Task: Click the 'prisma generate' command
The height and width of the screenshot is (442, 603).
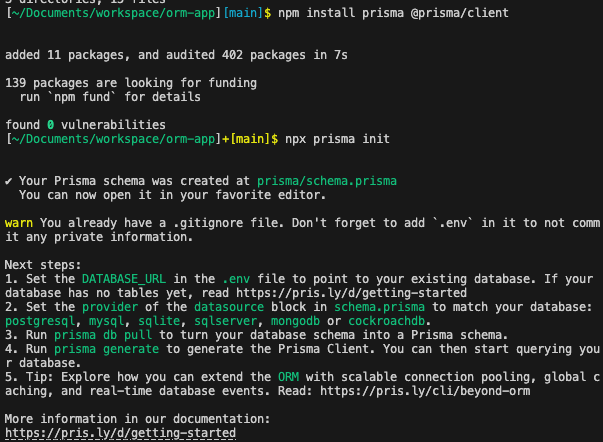Action: coord(107,349)
